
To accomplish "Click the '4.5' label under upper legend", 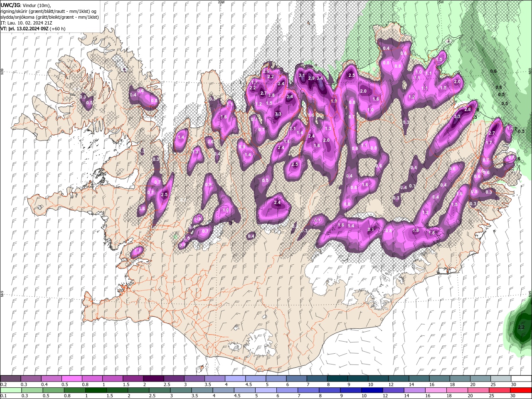I will click(248, 384).
